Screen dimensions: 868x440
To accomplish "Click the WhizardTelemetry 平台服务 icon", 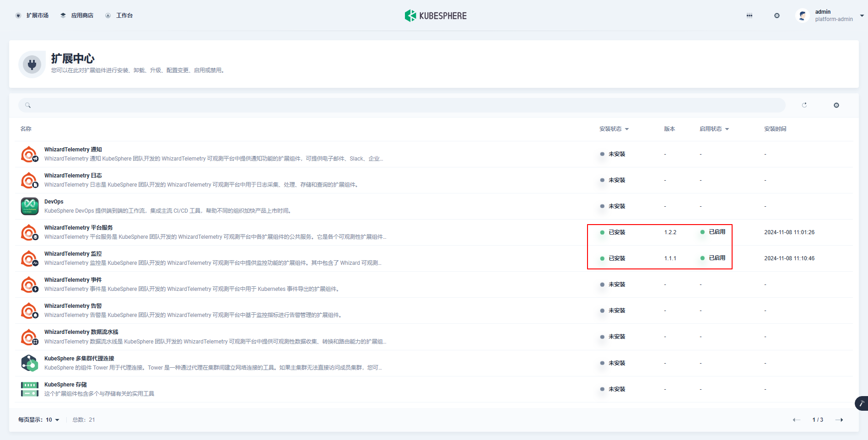I will (x=30, y=232).
